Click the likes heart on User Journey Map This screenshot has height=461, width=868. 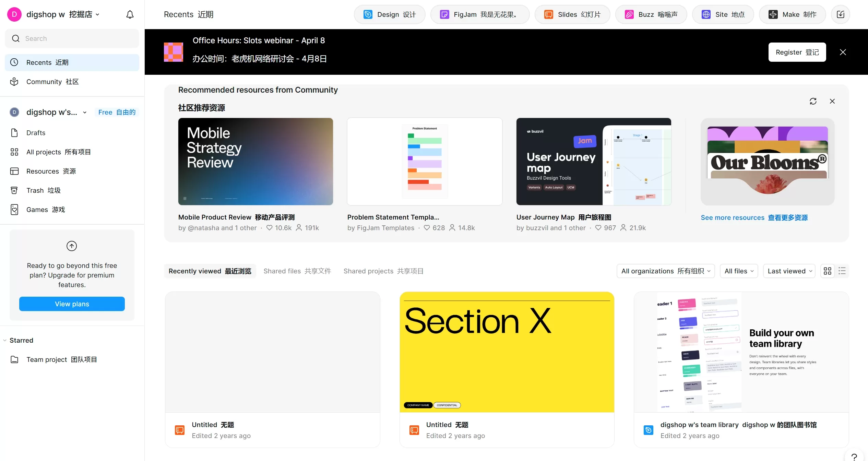click(598, 228)
